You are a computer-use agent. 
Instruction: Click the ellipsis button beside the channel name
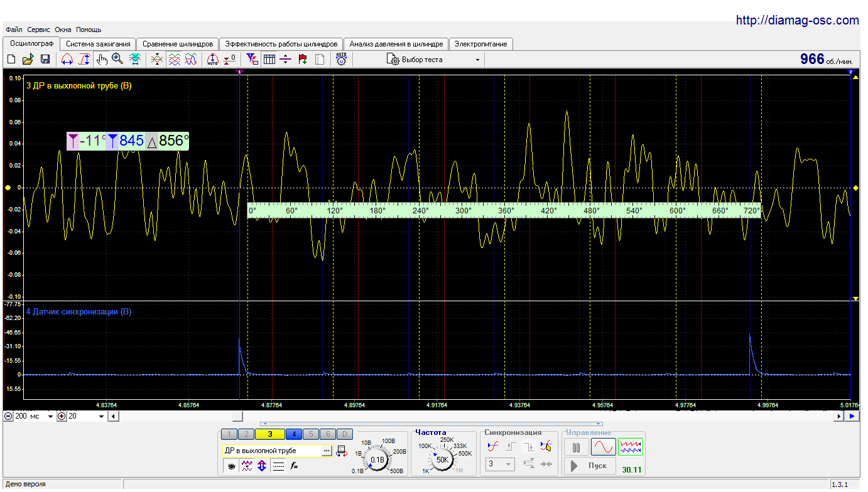coord(327,451)
